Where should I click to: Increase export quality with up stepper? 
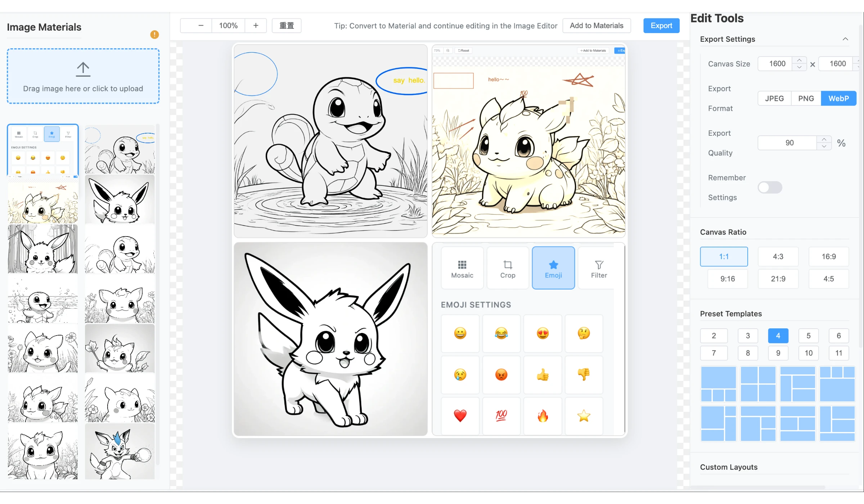824,139
